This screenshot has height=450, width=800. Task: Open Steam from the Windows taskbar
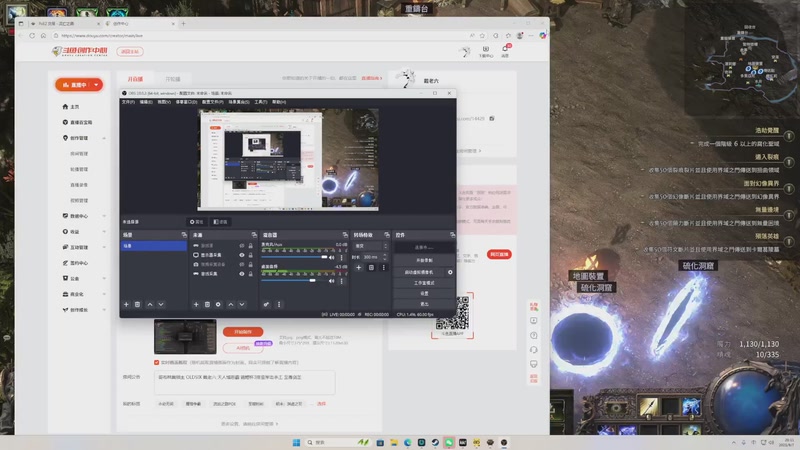pos(435,442)
